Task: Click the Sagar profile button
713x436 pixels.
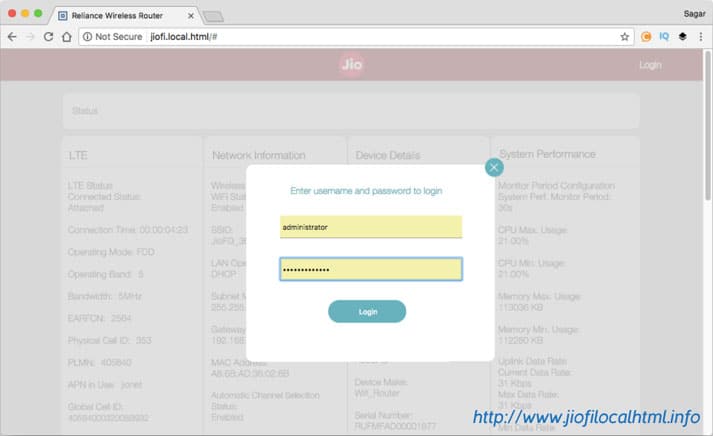Action: point(694,14)
